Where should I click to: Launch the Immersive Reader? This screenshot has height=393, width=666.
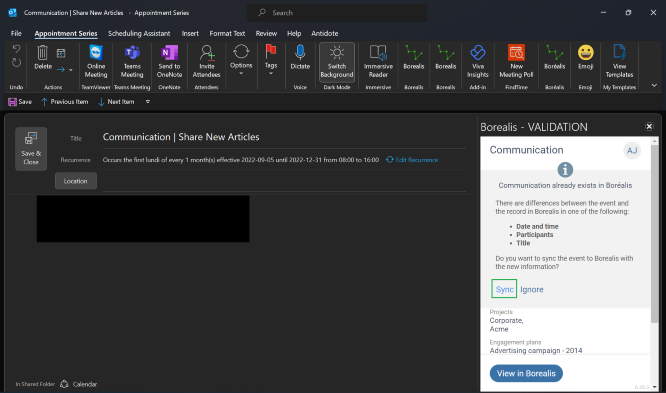point(378,62)
